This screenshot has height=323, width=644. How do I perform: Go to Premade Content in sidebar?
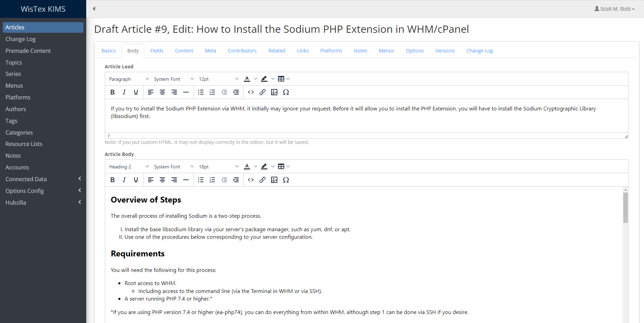click(28, 51)
